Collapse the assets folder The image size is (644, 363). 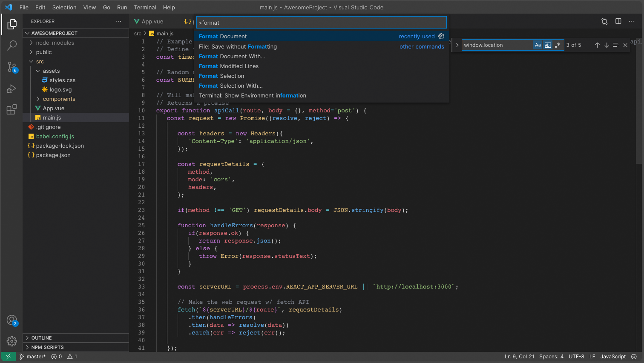[x=76, y=71]
